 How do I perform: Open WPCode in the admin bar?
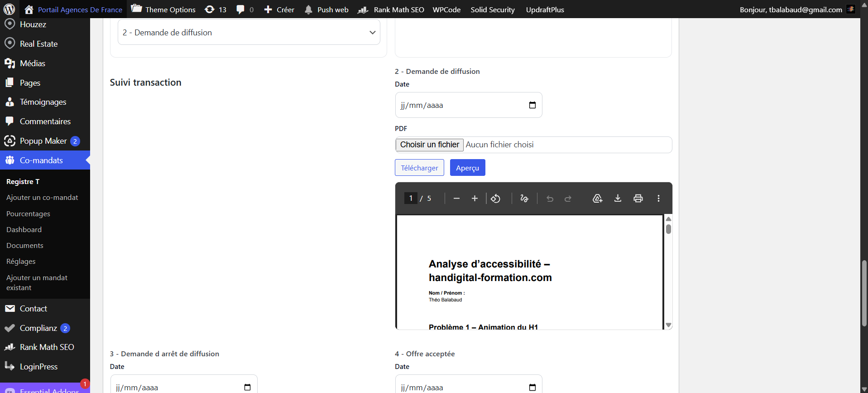click(x=446, y=10)
